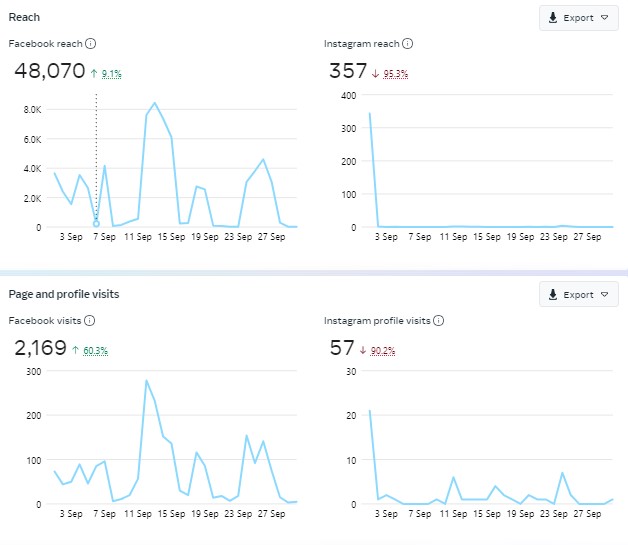Click the Instagram reach info icon
628x545 pixels.
point(407,44)
